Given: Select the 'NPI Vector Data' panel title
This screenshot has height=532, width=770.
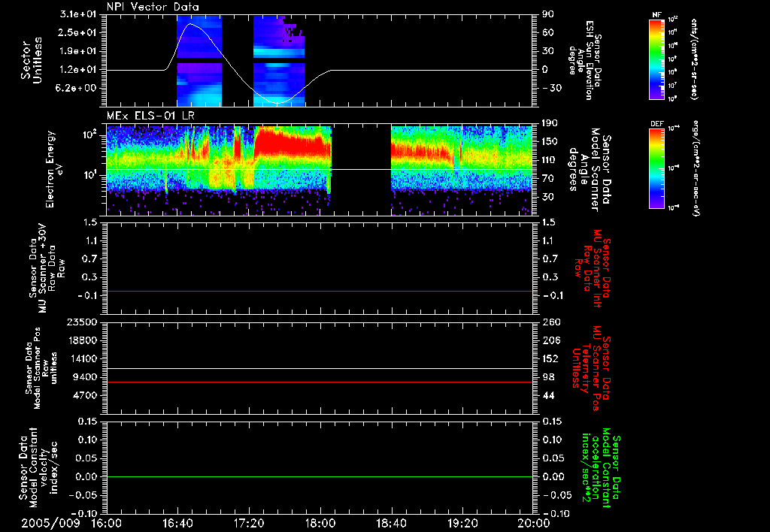Looking at the screenshot, I should (153, 7).
